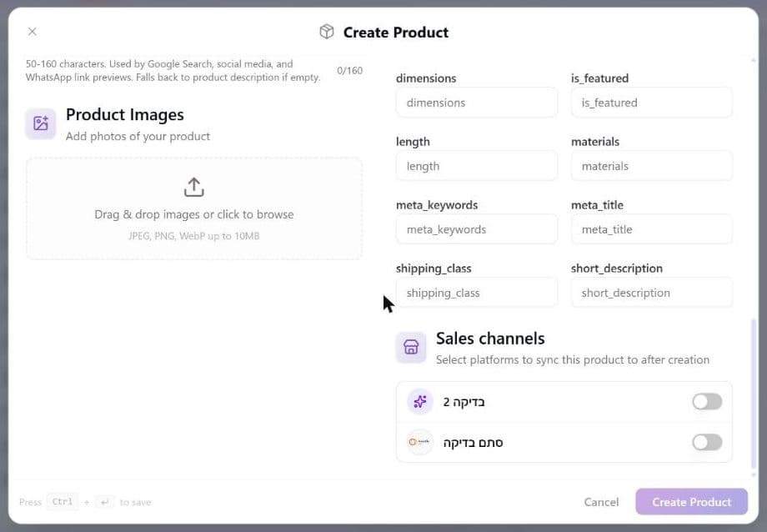The height and width of the screenshot is (532, 767).
Task: Click the sparkle icon for בדיקה 2 channel
Action: [x=419, y=402]
